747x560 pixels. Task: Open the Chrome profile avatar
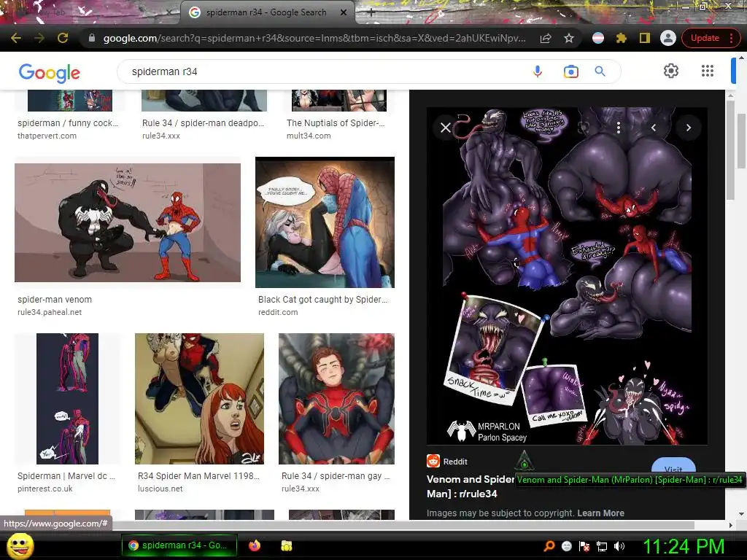668,38
